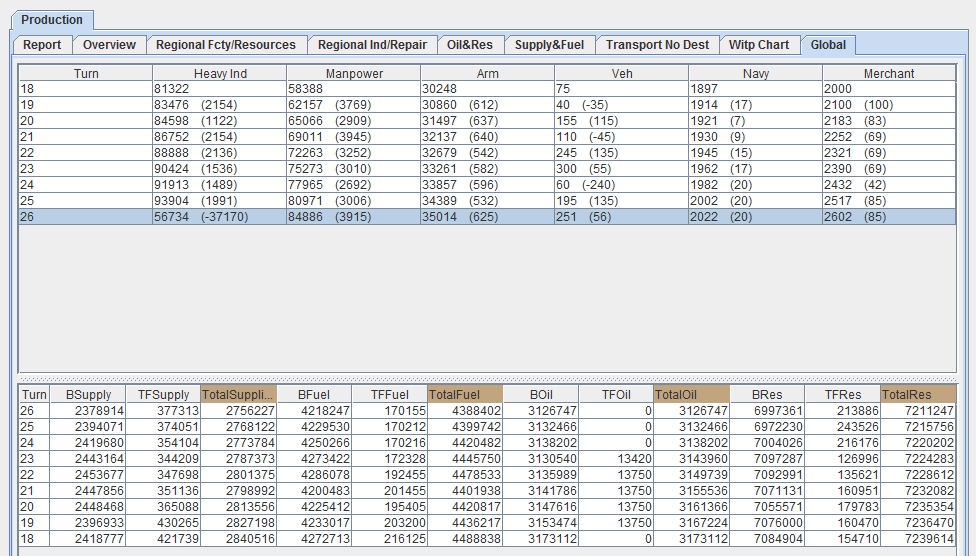976x556 pixels.
Task: Click the BOil column header
Action: click(x=541, y=394)
